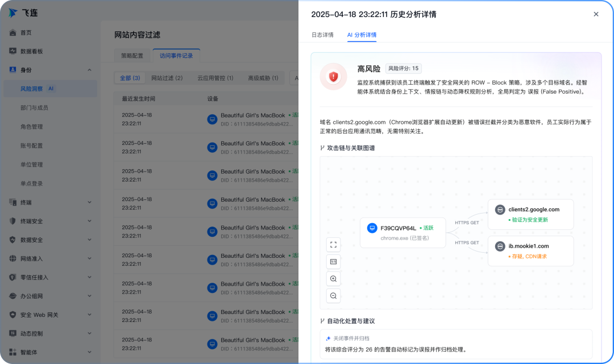Screen dimensions: 614x364
Task: Expand the 安全 Web 网关 chevron
Action: tap(89, 315)
